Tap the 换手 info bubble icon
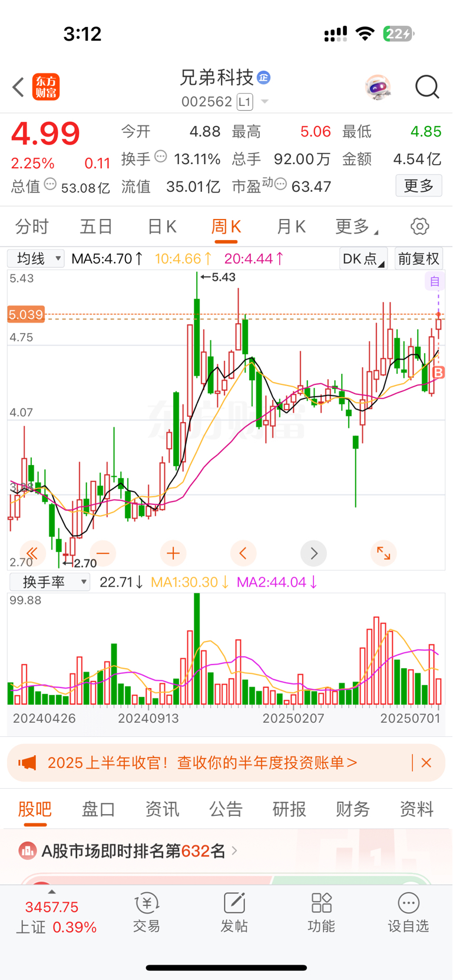This screenshot has width=453, height=980. pos(161,157)
